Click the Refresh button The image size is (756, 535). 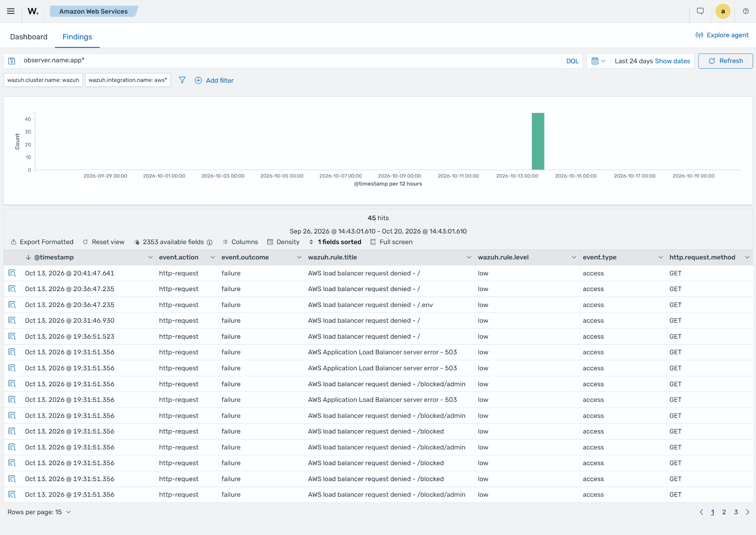pos(725,61)
